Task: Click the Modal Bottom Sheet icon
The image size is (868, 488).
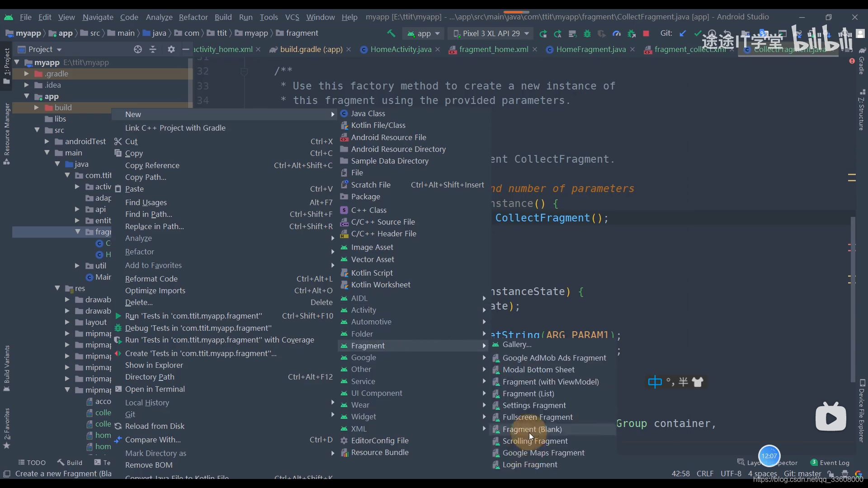Action: tap(496, 370)
